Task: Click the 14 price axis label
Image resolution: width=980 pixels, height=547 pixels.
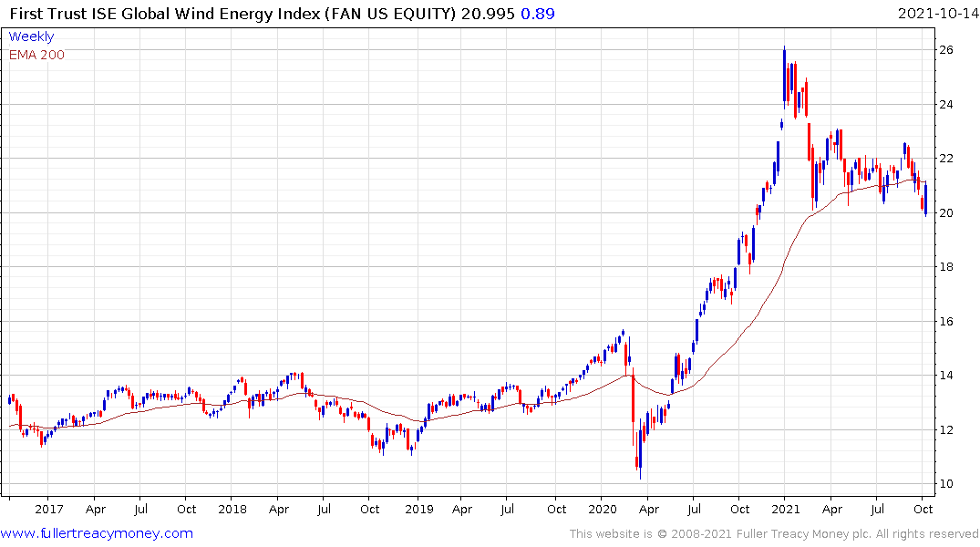Action: tap(946, 376)
